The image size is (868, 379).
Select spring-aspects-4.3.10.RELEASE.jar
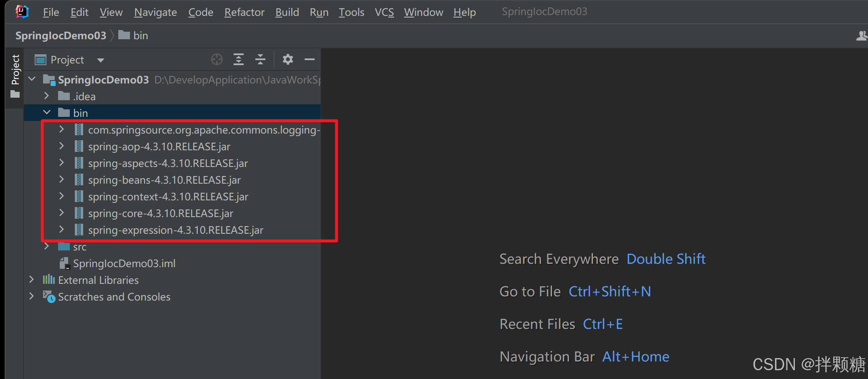click(x=172, y=163)
